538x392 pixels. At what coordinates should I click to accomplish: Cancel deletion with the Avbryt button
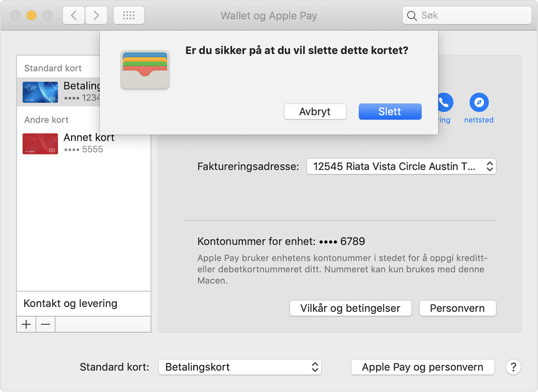(315, 112)
